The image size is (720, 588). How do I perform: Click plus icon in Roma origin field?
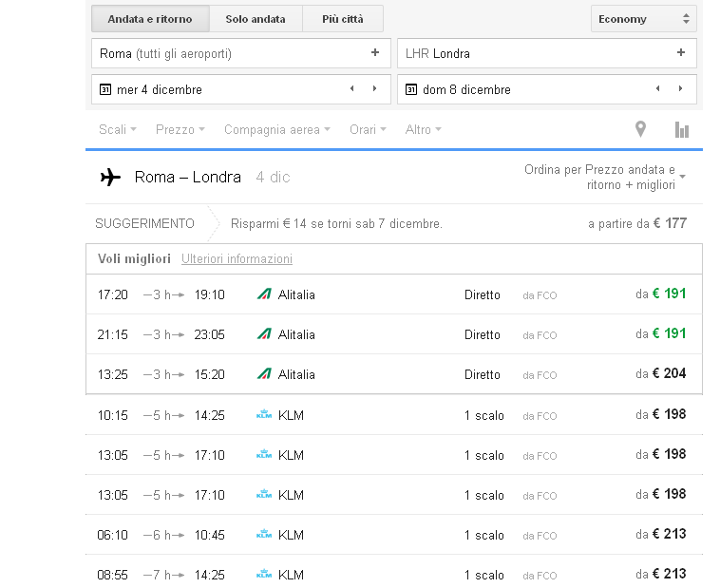coord(375,53)
